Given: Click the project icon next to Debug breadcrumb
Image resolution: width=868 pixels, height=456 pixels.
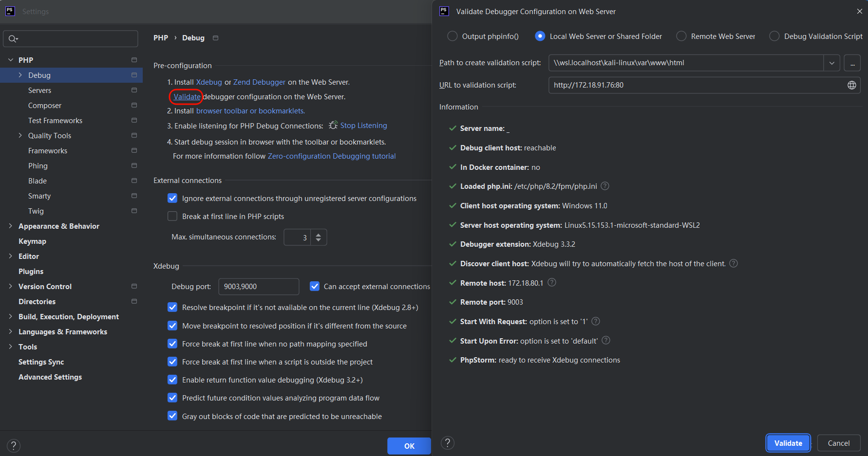Looking at the screenshot, I should click(215, 38).
